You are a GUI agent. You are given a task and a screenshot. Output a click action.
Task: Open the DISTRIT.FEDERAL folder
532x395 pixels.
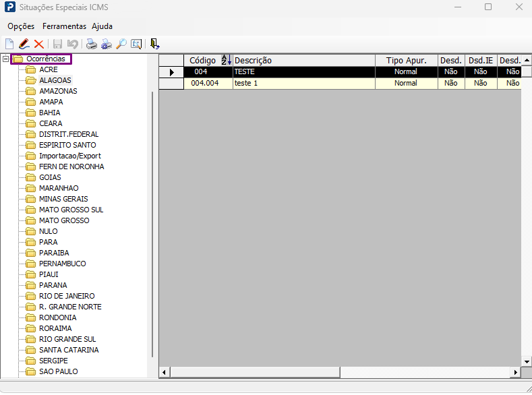(x=69, y=134)
